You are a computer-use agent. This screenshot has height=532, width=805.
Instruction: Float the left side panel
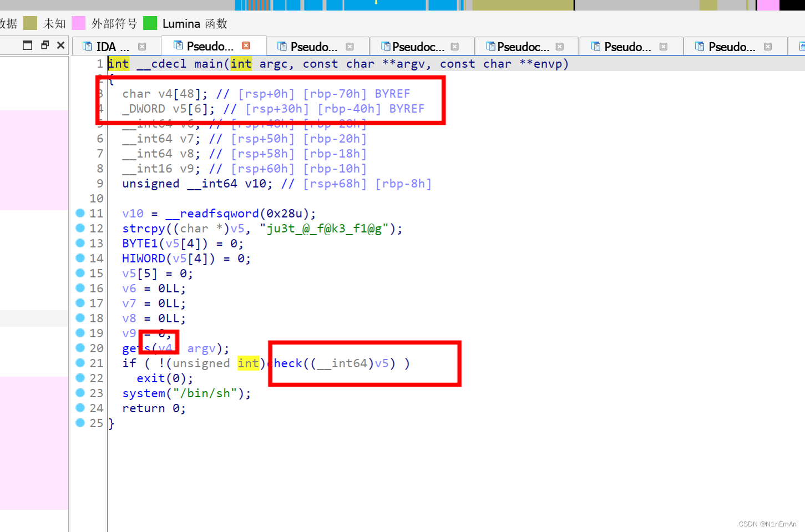[x=45, y=45]
